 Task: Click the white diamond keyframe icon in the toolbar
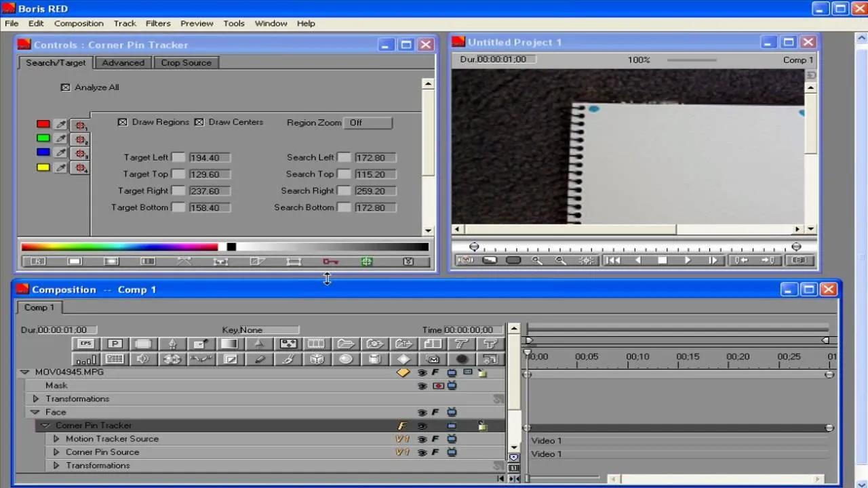403,359
